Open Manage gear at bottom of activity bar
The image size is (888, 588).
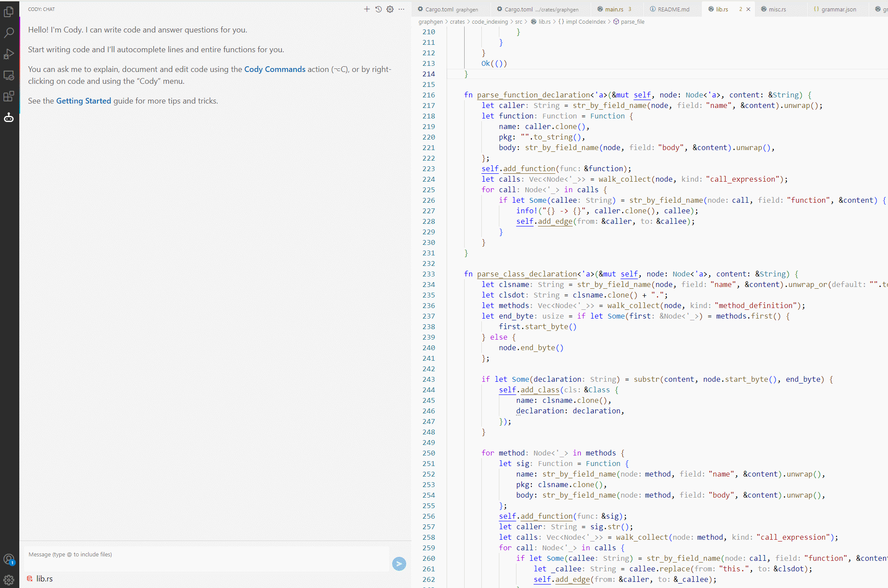pyautogui.click(x=9, y=580)
